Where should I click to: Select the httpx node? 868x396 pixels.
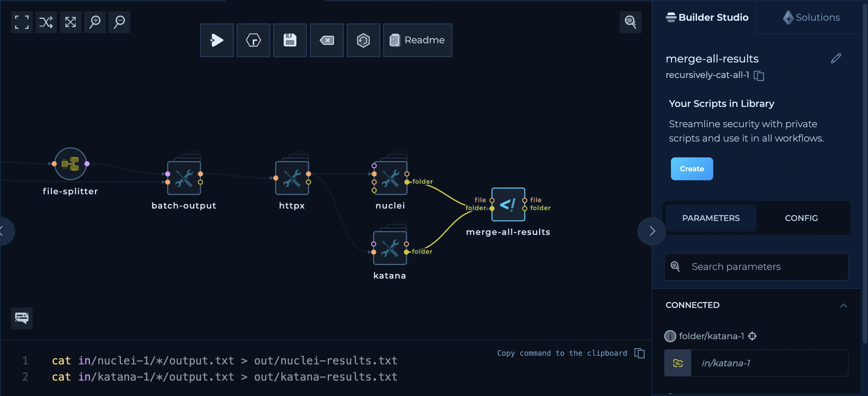coord(292,178)
